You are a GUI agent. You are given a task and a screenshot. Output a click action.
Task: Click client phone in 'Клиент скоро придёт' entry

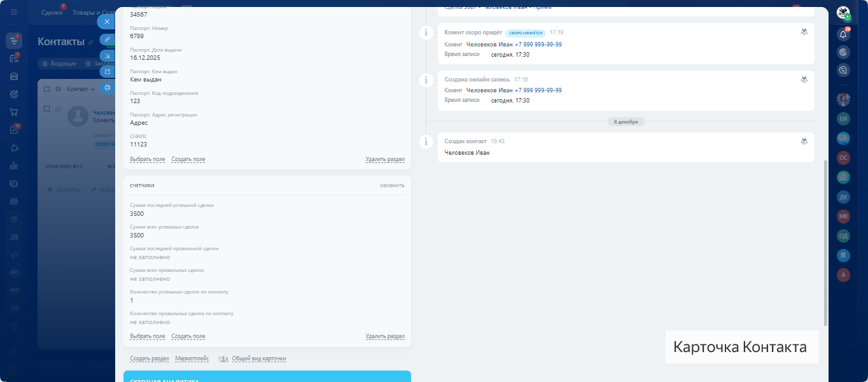pos(538,45)
